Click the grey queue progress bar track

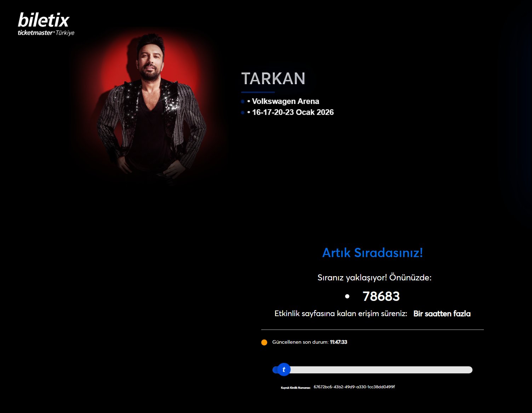point(372,370)
